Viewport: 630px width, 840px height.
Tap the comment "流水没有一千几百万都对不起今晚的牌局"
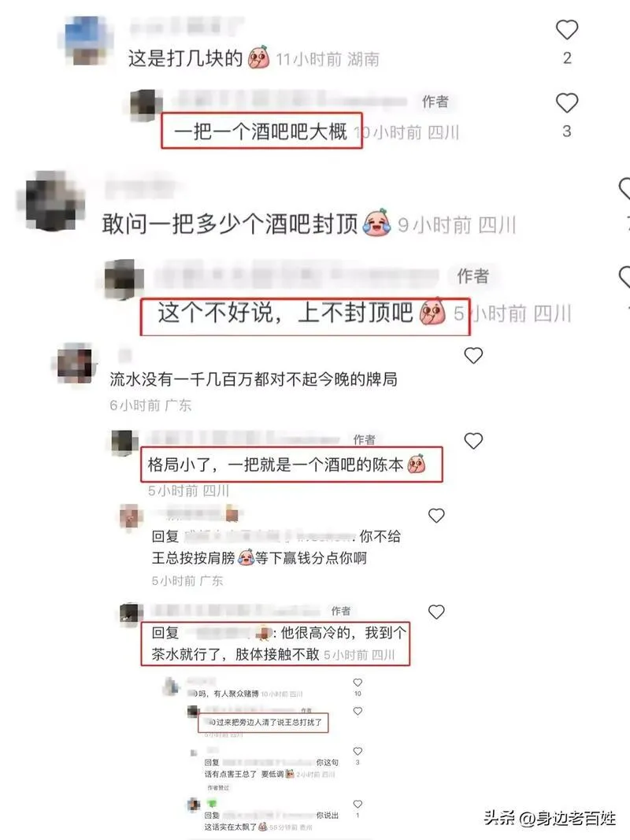254,379
